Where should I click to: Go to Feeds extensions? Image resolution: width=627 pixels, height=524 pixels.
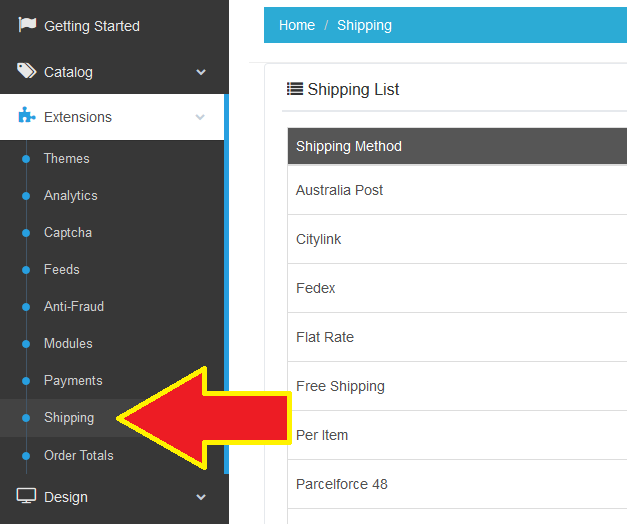click(x=61, y=269)
